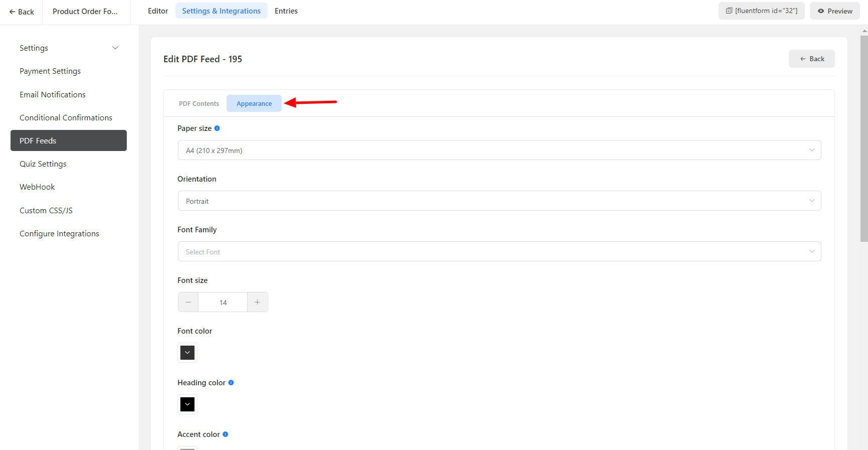
Task: Decrease font size with minus button
Action: (x=188, y=302)
